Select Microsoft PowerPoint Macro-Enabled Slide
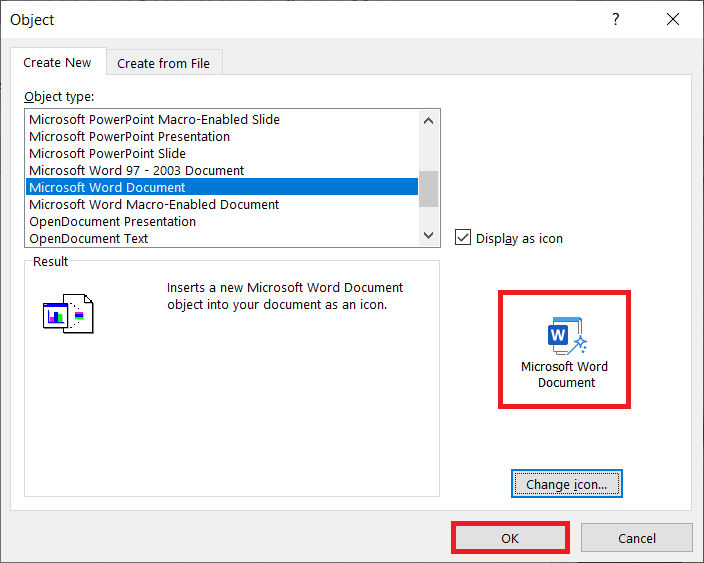This screenshot has height=563, width=704. (155, 119)
